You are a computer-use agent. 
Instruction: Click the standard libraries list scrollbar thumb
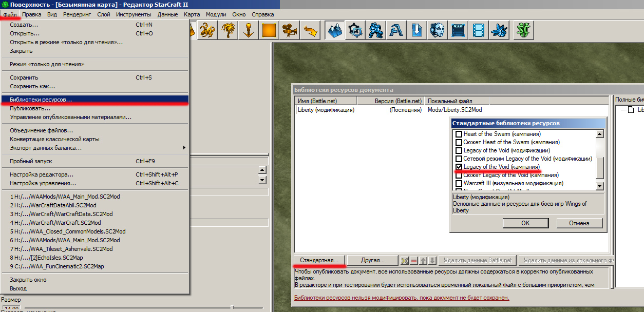(599, 168)
